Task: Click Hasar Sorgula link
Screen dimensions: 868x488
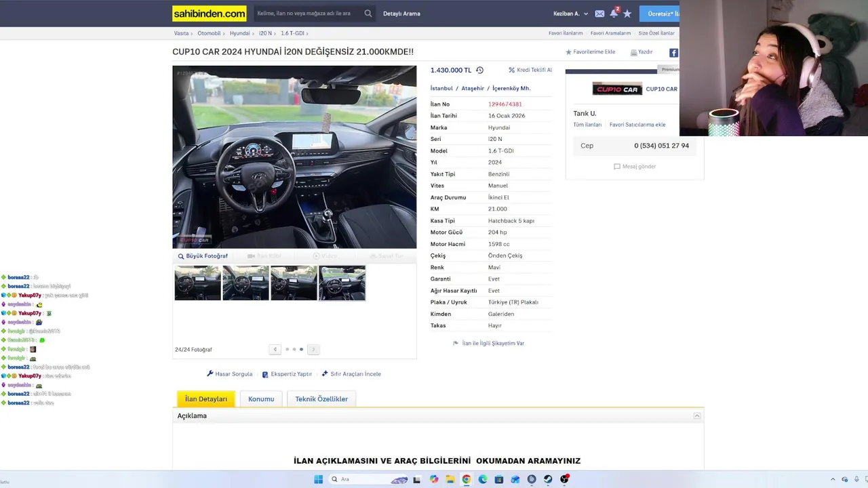Action: pos(229,374)
